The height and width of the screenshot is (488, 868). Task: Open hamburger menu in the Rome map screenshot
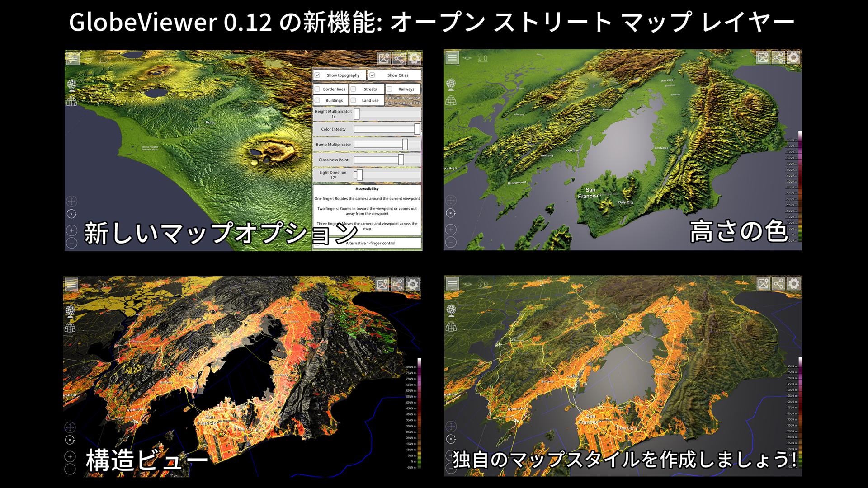[73, 57]
